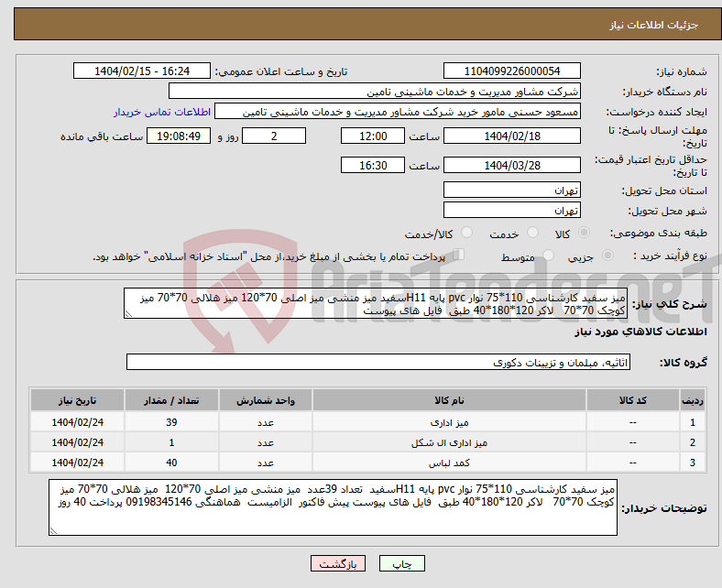Click the response deadline time 12:00

[373, 136]
